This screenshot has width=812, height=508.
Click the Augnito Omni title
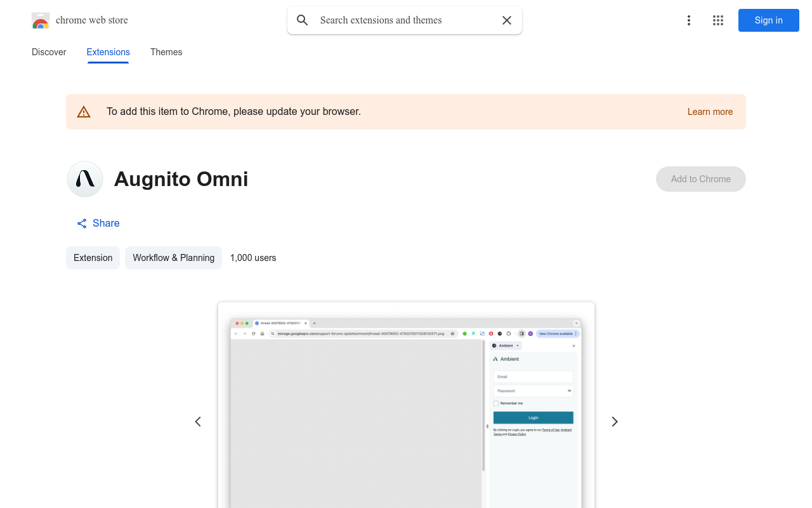click(x=181, y=179)
